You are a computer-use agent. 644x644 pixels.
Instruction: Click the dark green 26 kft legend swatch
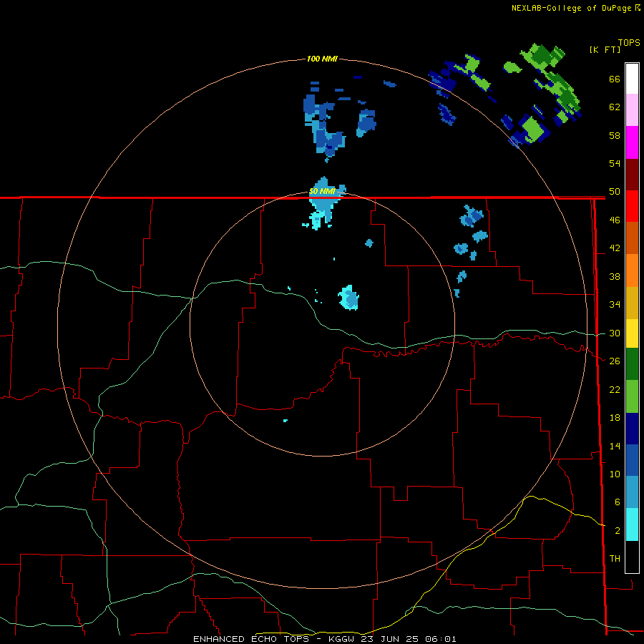[x=632, y=364]
